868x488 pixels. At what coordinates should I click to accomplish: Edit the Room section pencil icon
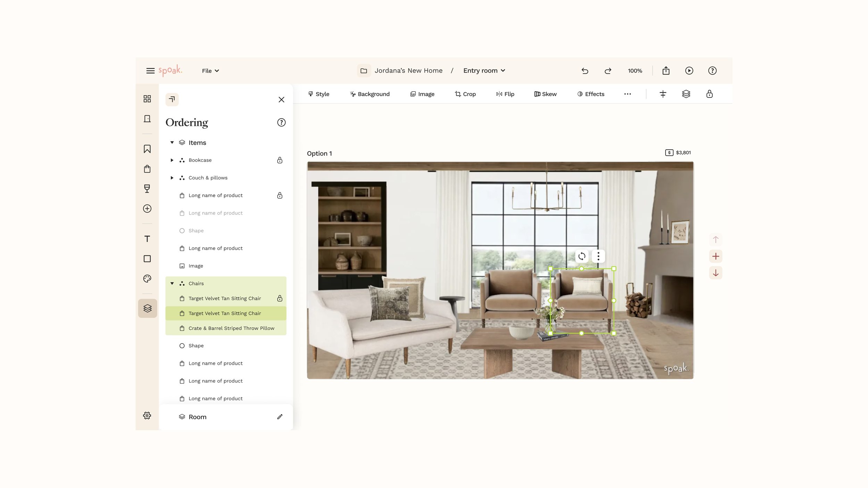[280, 417]
